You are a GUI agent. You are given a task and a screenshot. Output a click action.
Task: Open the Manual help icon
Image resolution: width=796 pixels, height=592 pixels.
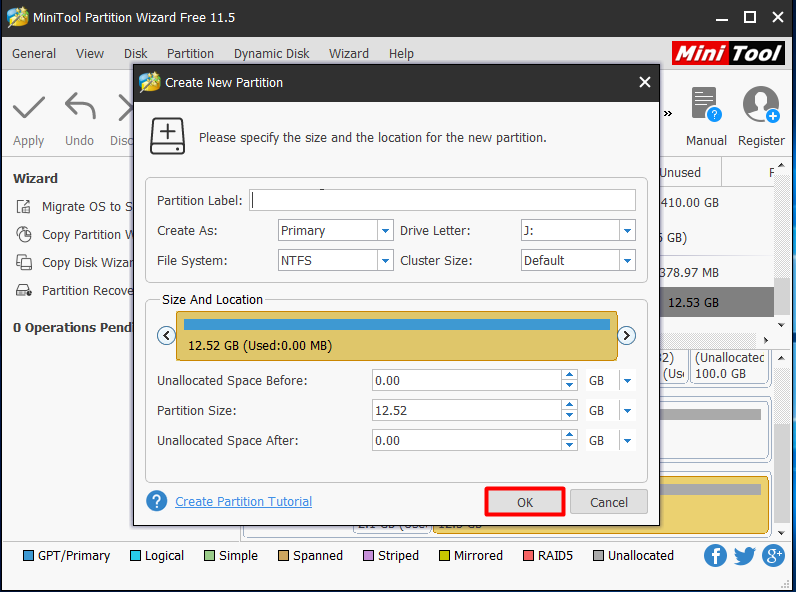[x=706, y=105]
